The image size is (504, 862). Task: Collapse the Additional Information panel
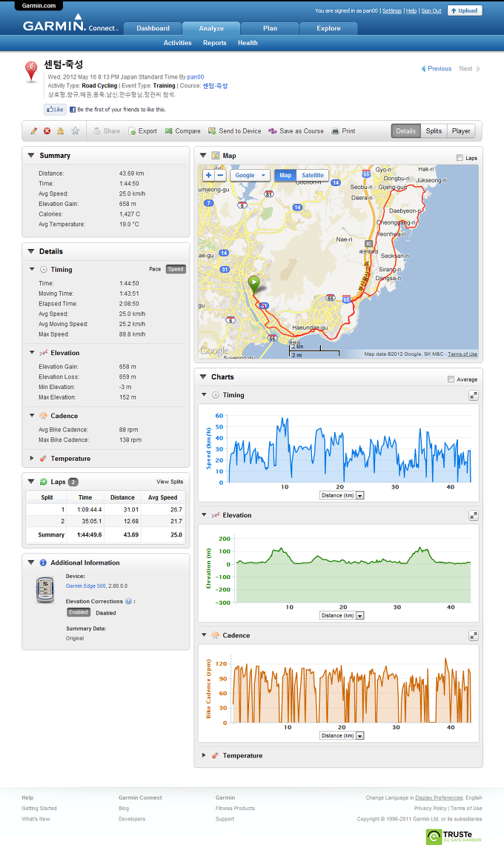point(31,563)
